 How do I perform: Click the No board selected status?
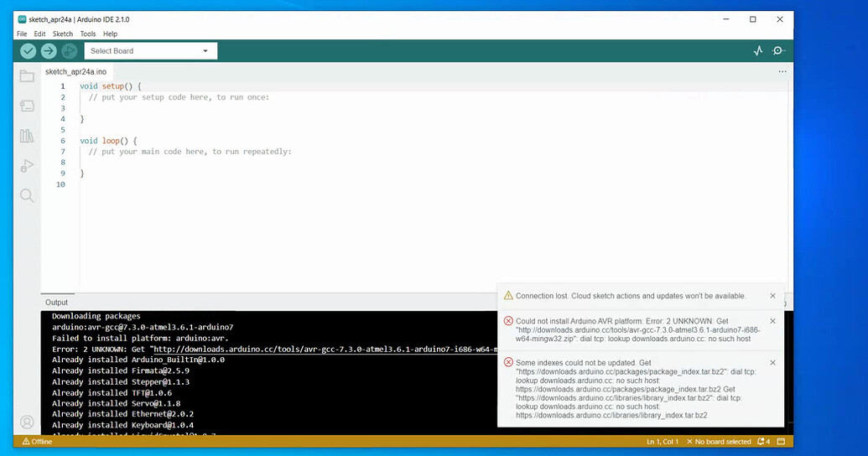[719, 442]
